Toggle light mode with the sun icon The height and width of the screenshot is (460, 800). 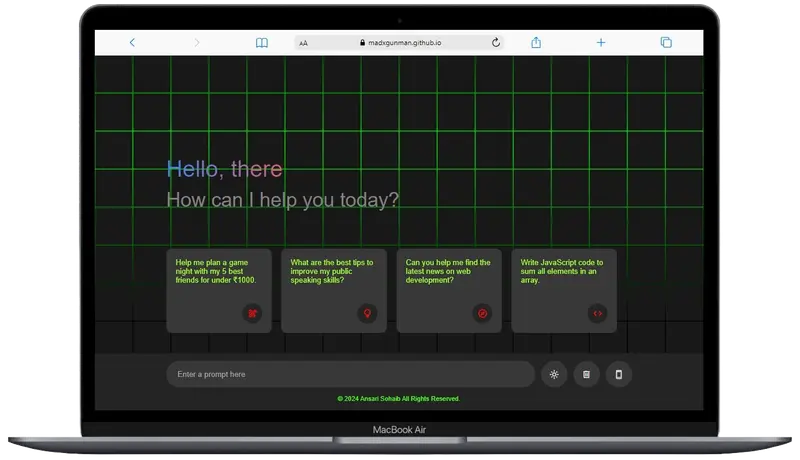pyautogui.click(x=554, y=374)
